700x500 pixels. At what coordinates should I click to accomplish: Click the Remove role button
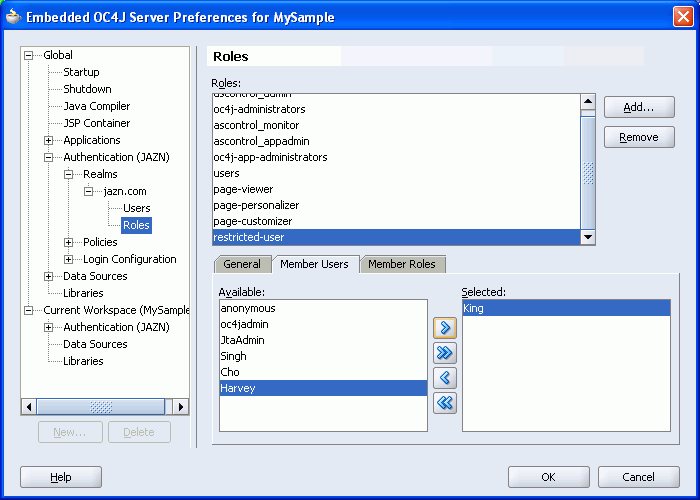pos(639,137)
